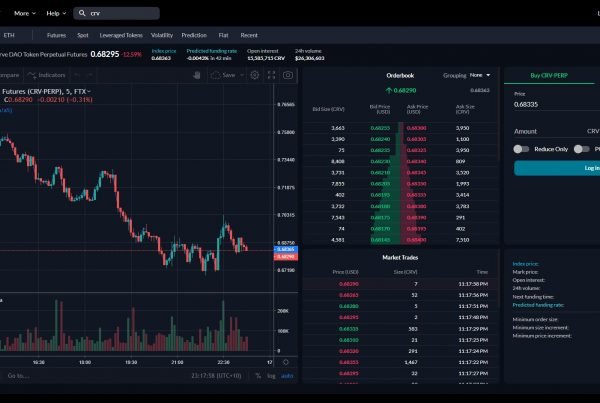The width and height of the screenshot is (600, 403).
Task: Click the search magnifier icon
Action: click(82, 13)
